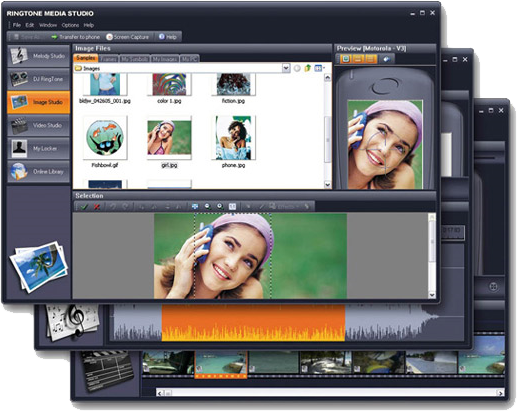Click second phone view icon in Preview
This screenshot has width=517, height=411.
click(x=358, y=59)
